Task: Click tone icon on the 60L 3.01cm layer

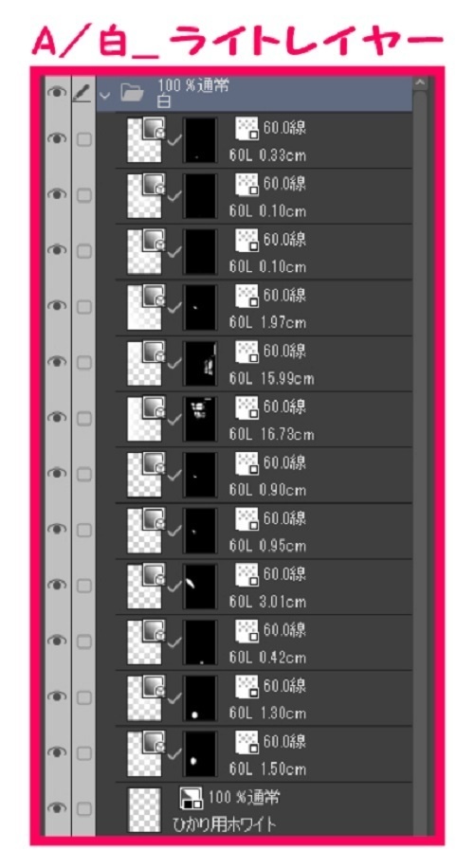Action: (x=246, y=574)
